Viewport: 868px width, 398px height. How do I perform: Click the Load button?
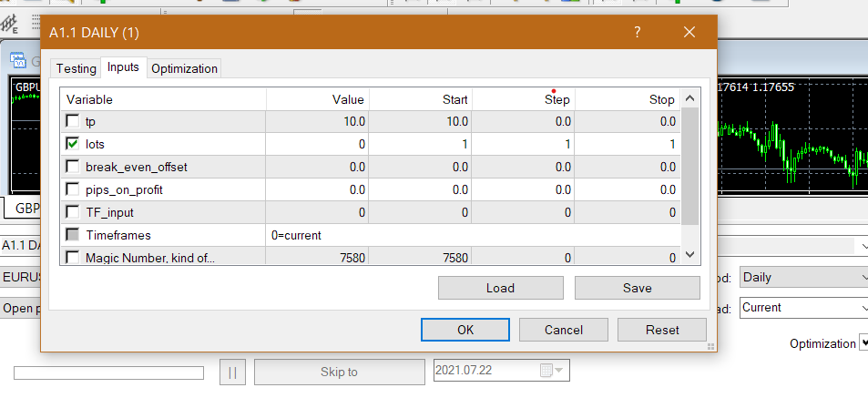point(500,288)
